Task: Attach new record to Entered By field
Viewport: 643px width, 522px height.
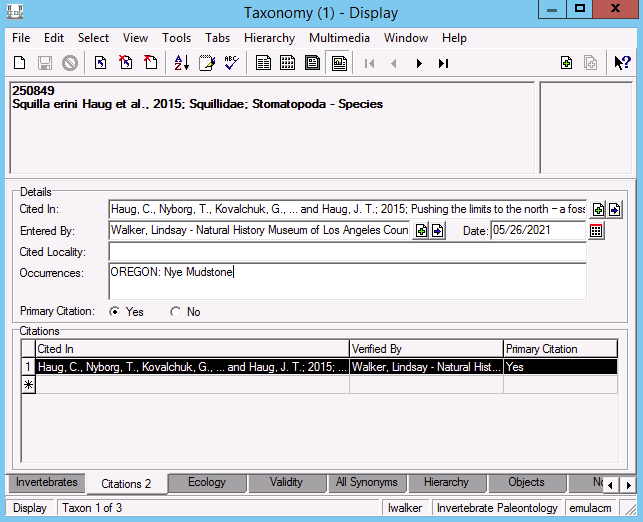Action: click(x=421, y=231)
